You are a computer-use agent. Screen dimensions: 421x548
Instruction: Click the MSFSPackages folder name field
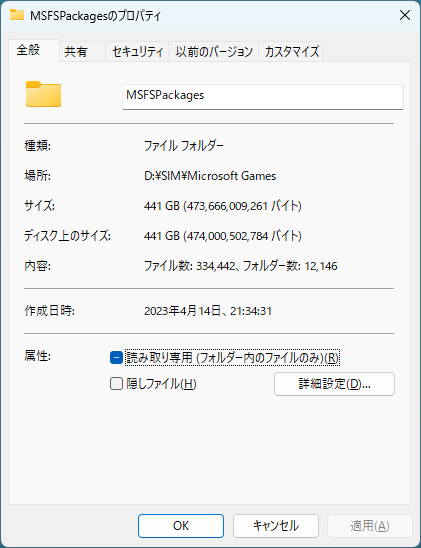[263, 96]
